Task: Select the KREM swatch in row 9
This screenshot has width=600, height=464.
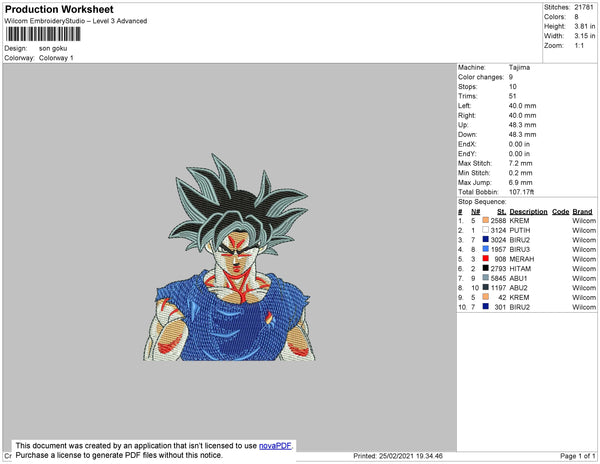Action: (486, 297)
